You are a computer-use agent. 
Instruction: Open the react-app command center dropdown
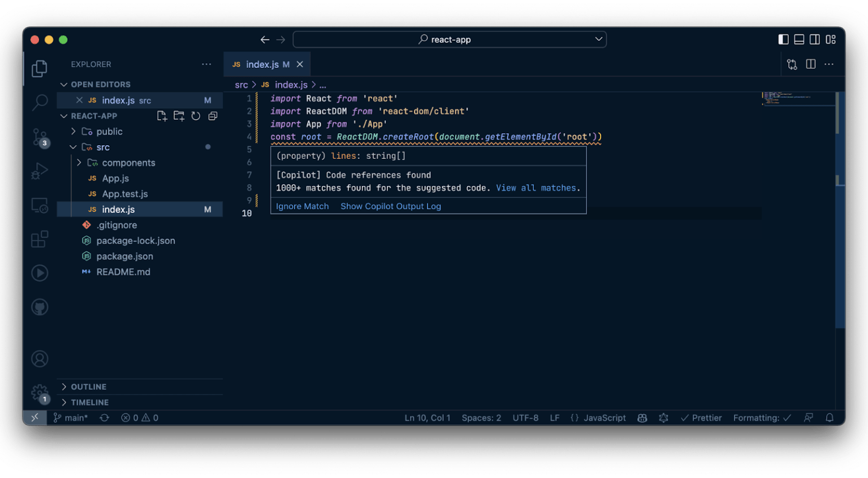[x=450, y=40]
